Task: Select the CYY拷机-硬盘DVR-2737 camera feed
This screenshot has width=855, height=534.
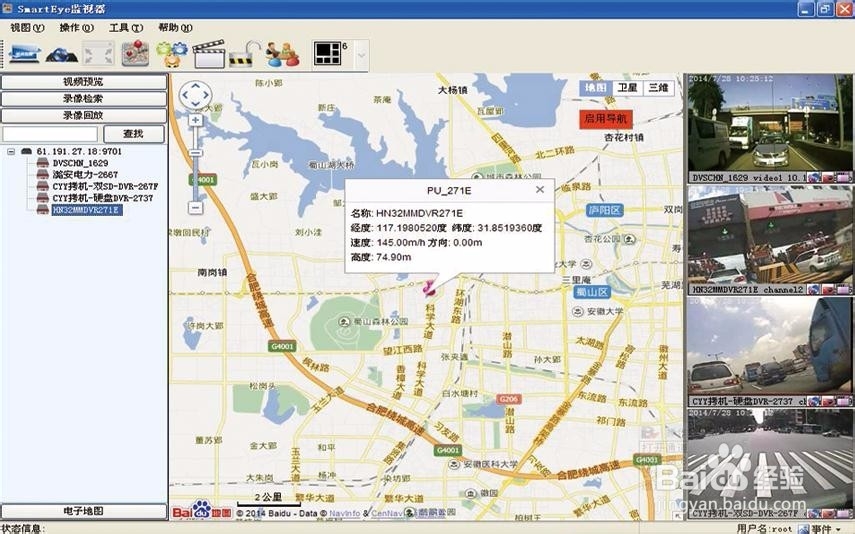Action: (x=769, y=346)
